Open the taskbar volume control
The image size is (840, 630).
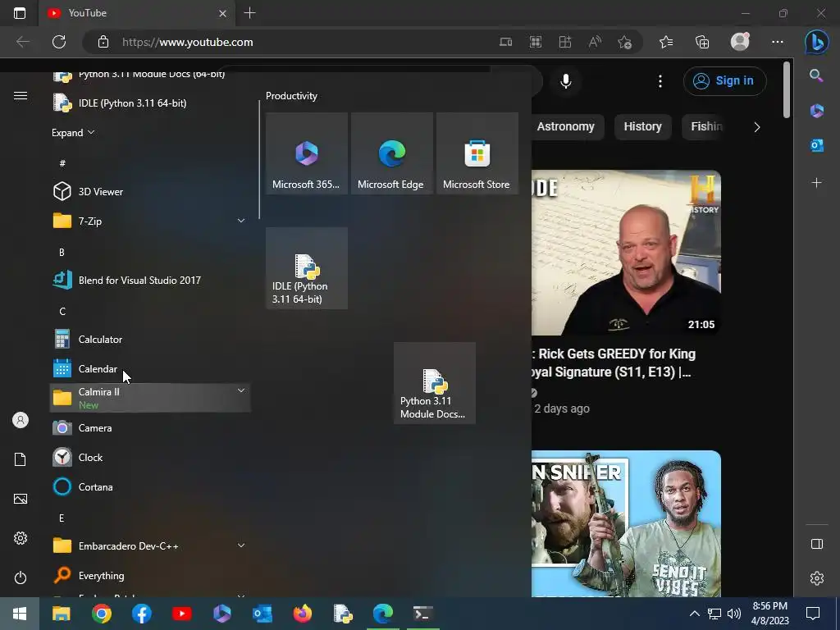[734, 614]
